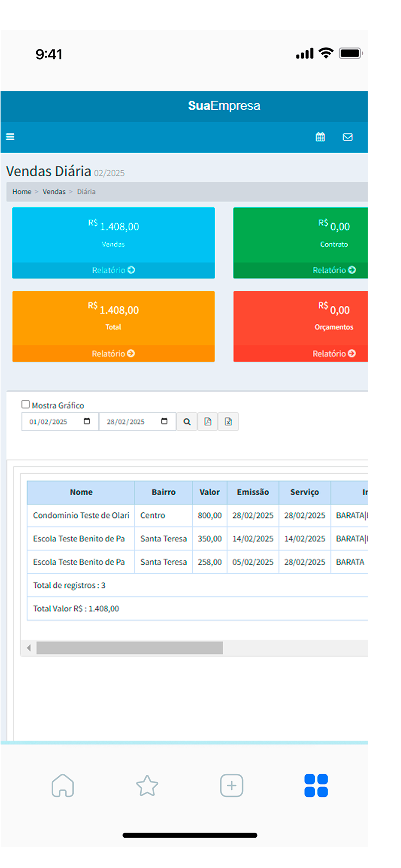Viewport: 401px width, 868px height.
Task: Tap the home icon in bottom bar
Action: coord(63,785)
